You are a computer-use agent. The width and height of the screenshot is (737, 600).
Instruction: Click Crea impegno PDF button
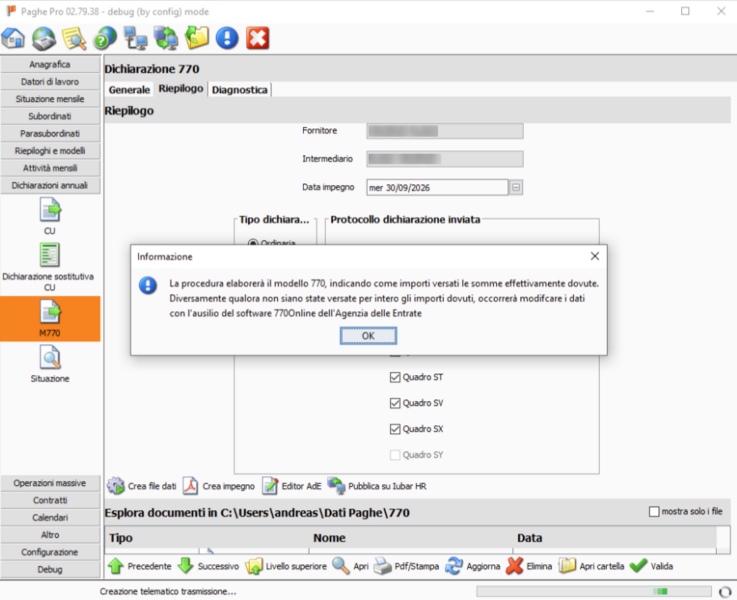coord(219,486)
